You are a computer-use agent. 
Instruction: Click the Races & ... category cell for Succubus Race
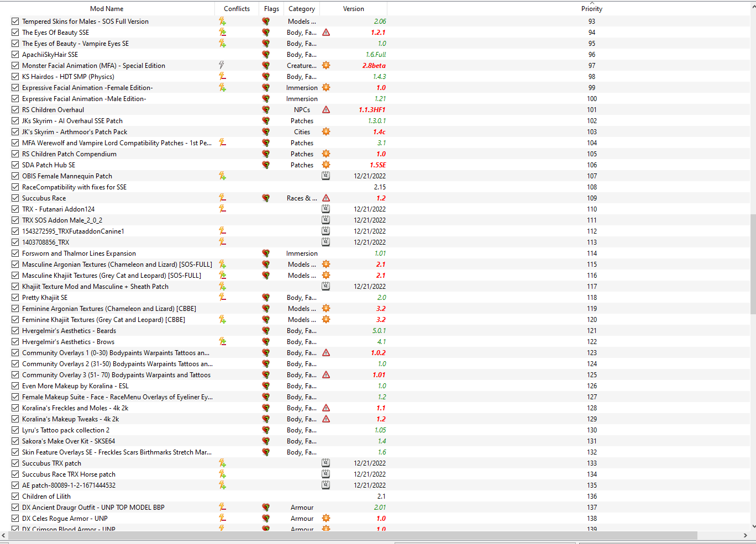pyautogui.click(x=302, y=198)
